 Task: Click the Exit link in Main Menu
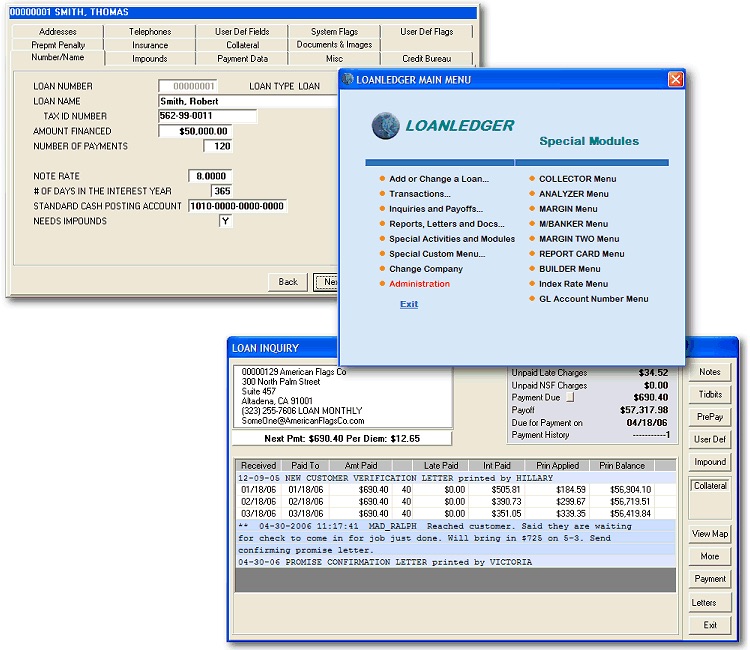[x=409, y=304]
